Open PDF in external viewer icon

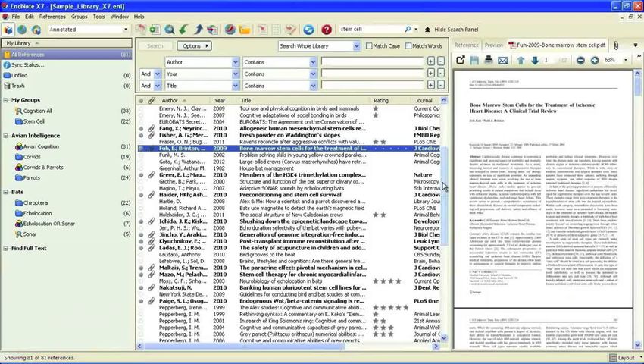click(461, 60)
